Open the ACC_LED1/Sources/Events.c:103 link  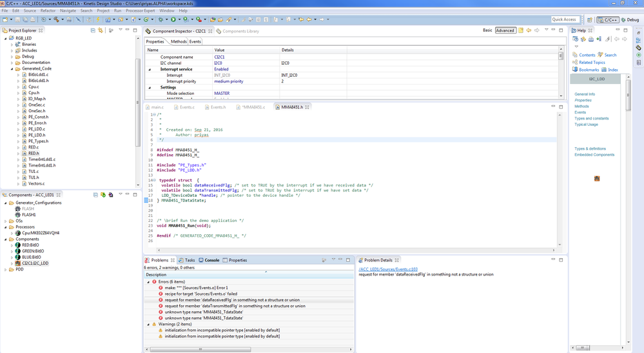[x=388, y=269]
